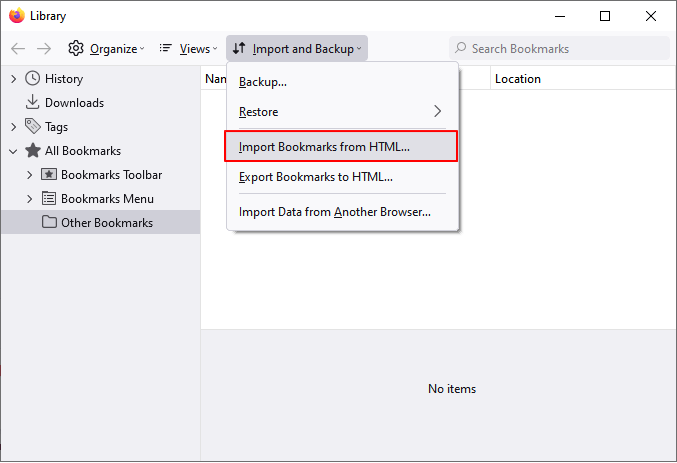Click the Tags label icon

click(33, 127)
